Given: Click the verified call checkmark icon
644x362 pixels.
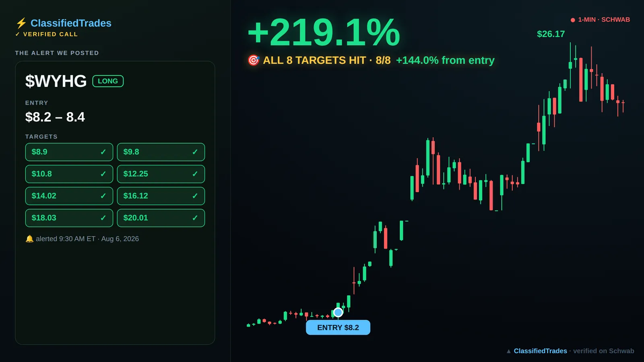Looking at the screenshot, I should (x=17, y=34).
